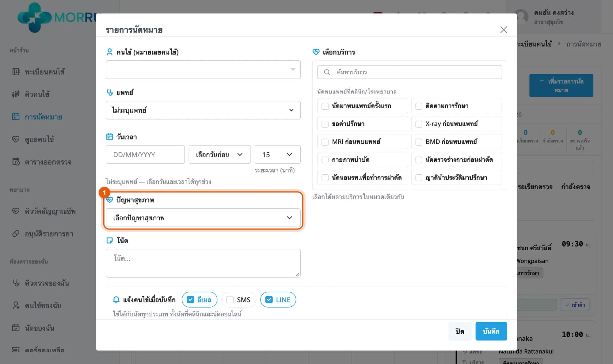The height and width of the screenshot is (364, 613).
Task: Select BMD ก่อนพบแพทย์ checkbox
Action: point(419,142)
